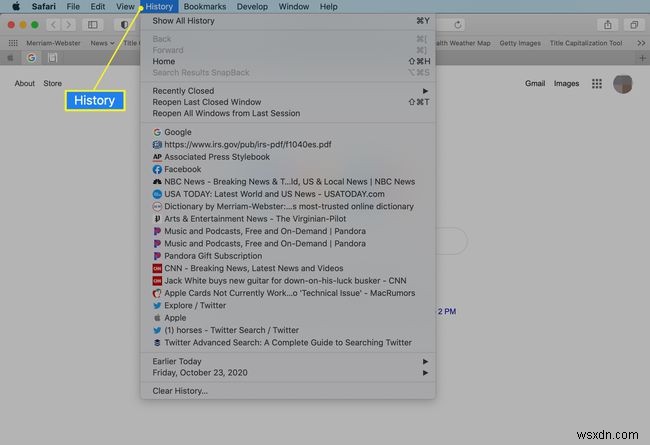Expand the News bookmarks folder

(102, 43)
